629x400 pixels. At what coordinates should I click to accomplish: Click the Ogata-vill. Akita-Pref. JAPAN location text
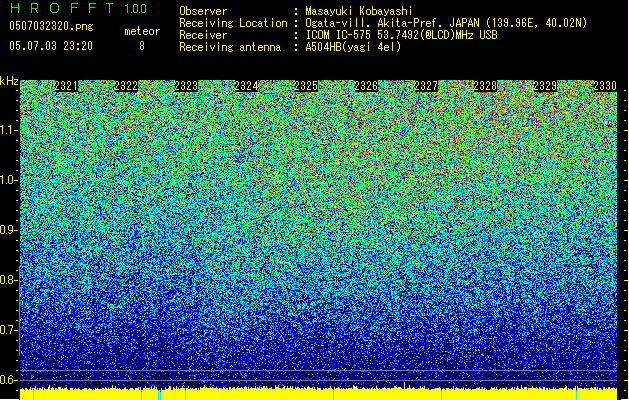446,23
